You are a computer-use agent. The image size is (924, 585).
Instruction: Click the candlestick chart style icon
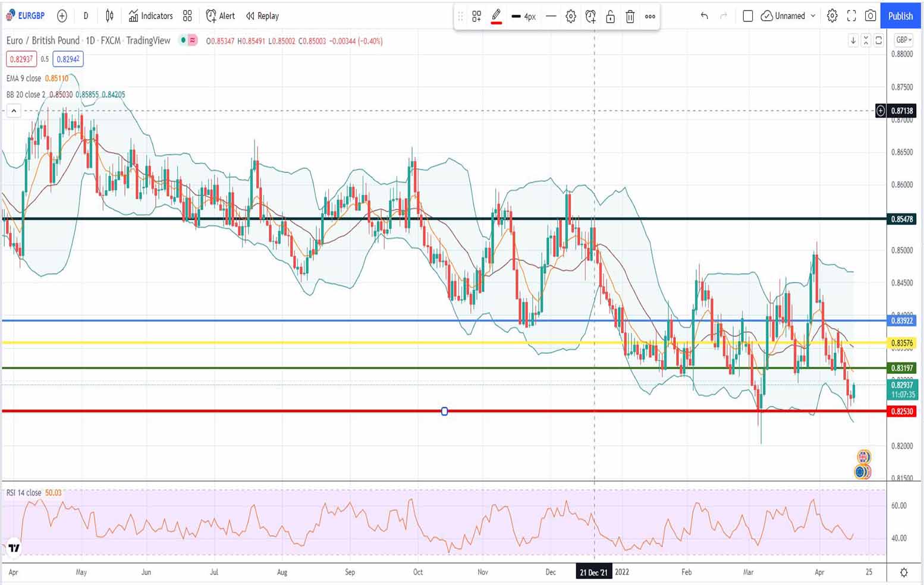click(109, 16)
